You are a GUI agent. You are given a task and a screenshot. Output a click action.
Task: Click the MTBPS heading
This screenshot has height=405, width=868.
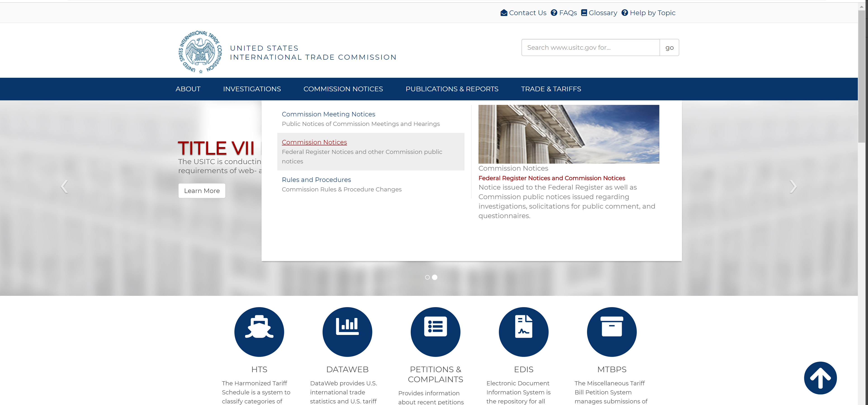click(612, 369)
